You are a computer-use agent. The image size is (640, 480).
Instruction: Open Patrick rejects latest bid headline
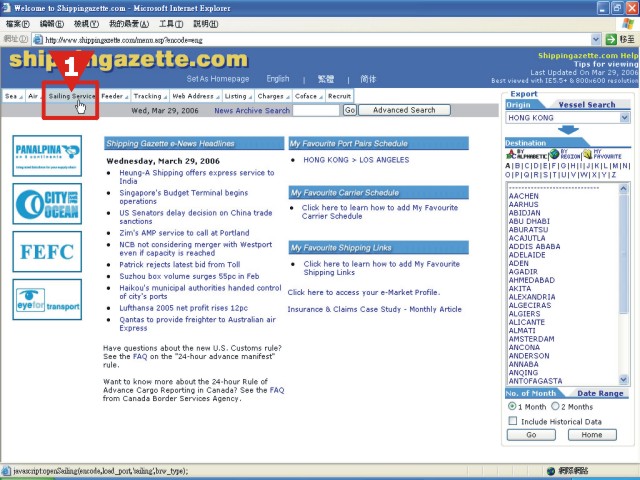pos(180,264)
